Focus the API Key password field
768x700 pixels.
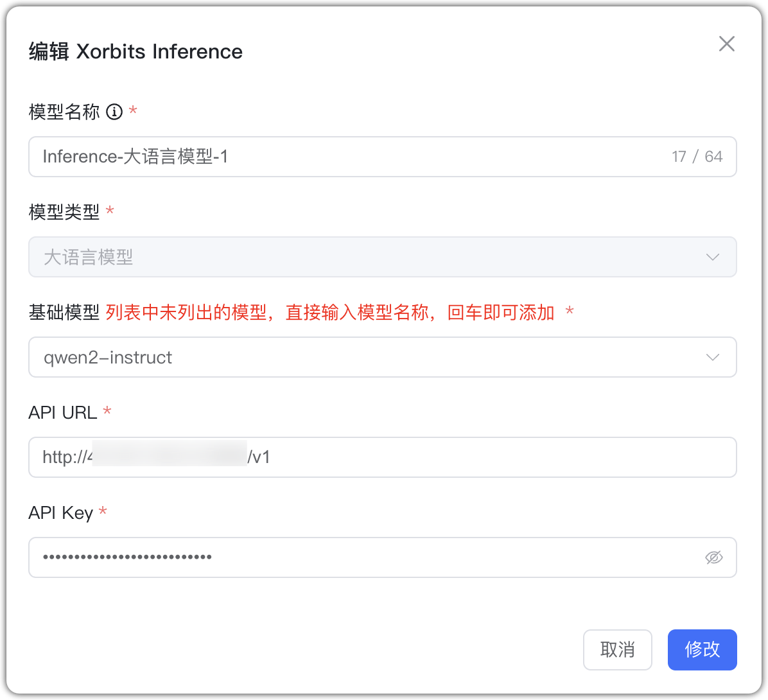pyautogui.click(x=383, y=557)
